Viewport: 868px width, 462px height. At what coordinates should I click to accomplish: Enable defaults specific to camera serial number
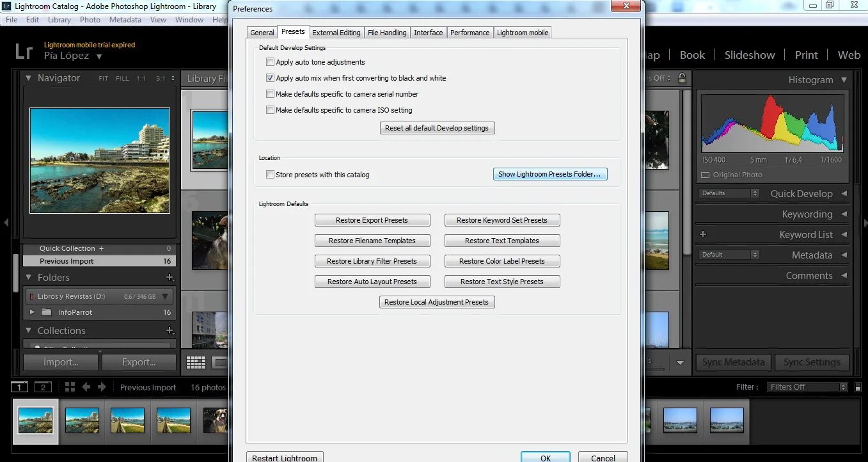point(270,94)
